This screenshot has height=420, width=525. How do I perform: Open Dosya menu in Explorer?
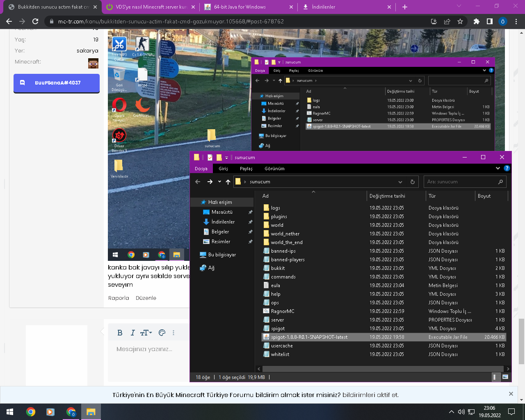coord(201,169)
